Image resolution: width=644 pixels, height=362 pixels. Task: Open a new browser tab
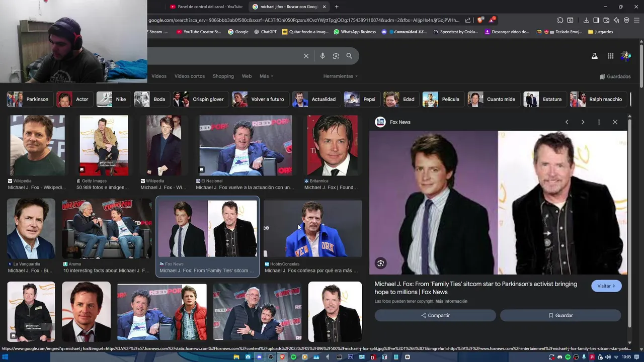tap(337, 7)
